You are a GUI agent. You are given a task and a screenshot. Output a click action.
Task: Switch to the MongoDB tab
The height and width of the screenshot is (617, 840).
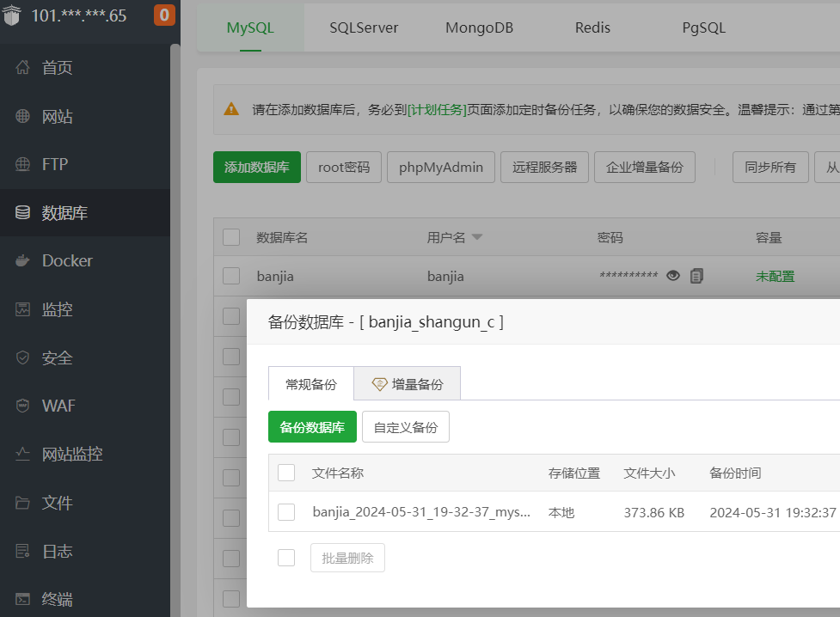[x=479, y=27]
